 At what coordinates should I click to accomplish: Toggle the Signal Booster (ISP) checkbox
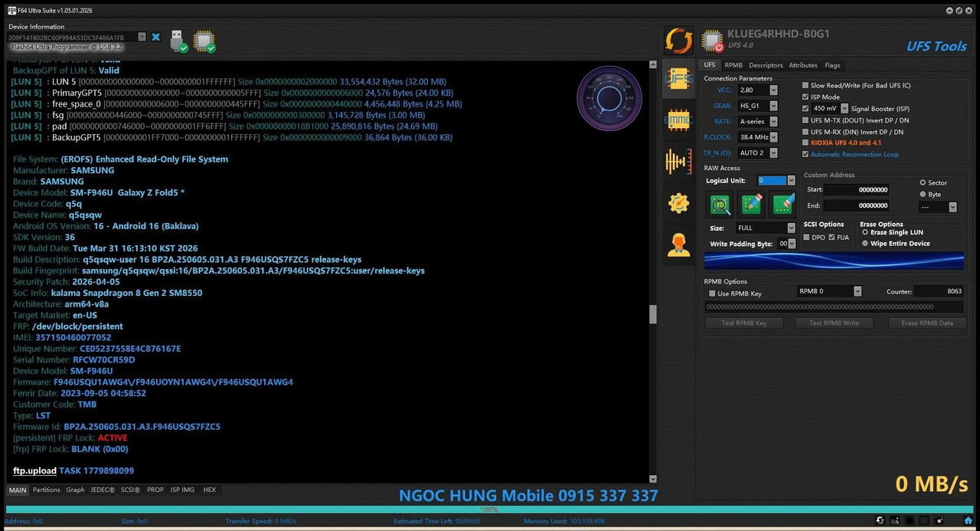(x=805, y=108)
